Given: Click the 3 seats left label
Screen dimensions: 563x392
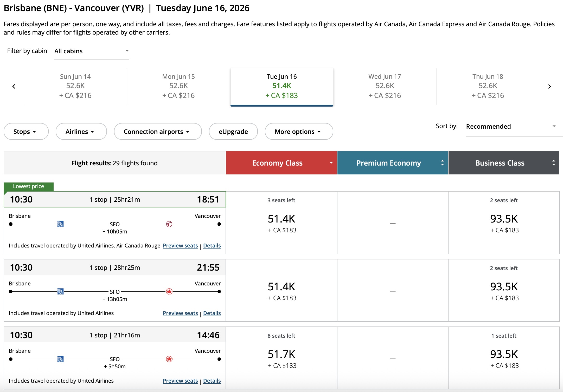Looking at the screenshot, I should 281,200.
